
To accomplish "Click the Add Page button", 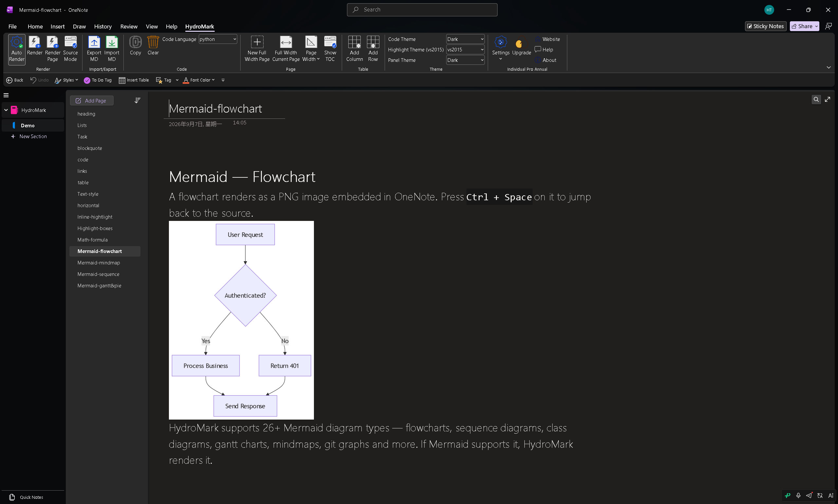I will pos(91,100).
